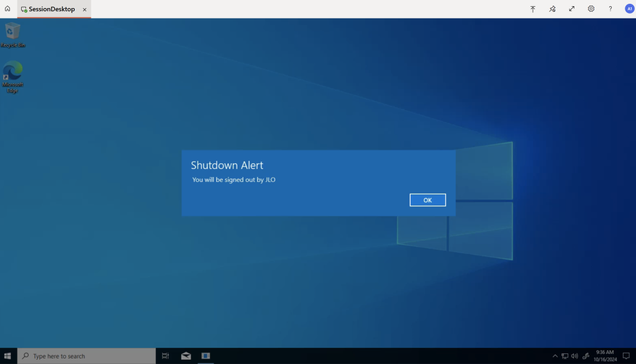This screenshot has height=364, width=636.
Task: Show hidden system tray icons
Action: [x=555, y=356]
